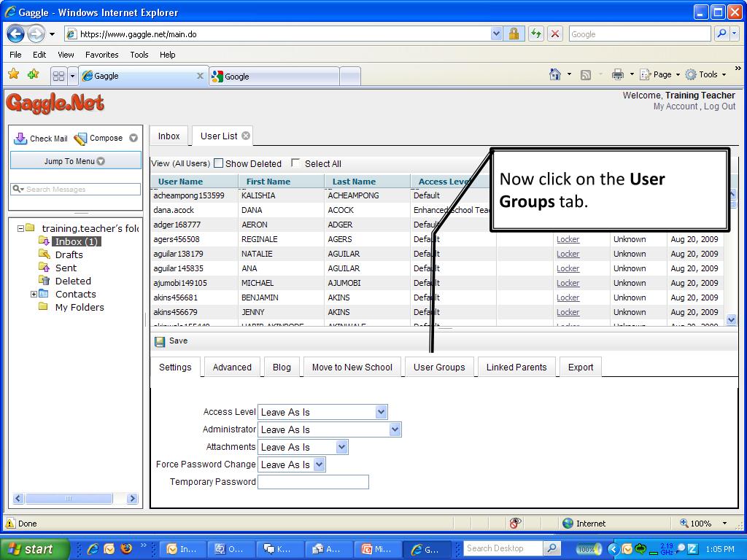
Task: Toggle the Select All checkbox
Action: (x=295, y=163)
